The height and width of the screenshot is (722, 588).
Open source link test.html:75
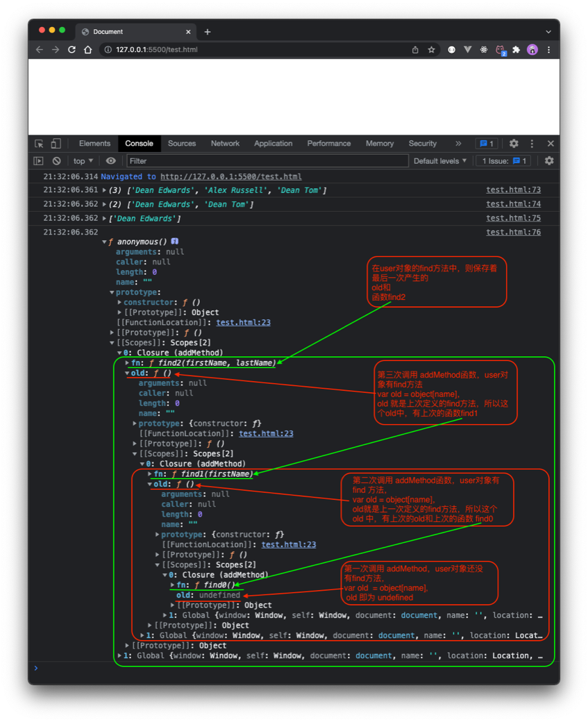click(x=514, y=218)
